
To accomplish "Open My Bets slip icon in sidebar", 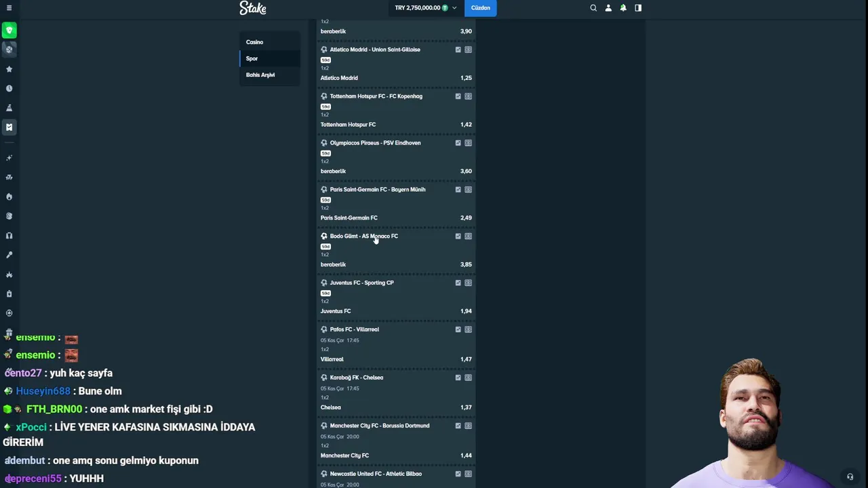I will [9, 127].
